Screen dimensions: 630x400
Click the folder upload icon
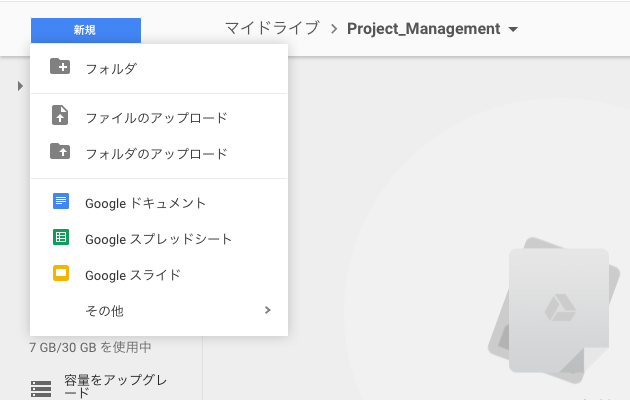coord(60,151)
